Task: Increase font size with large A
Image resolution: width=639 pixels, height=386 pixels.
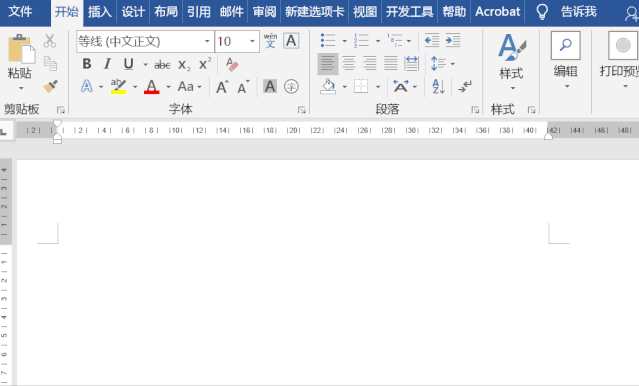Action: (222, 87)
